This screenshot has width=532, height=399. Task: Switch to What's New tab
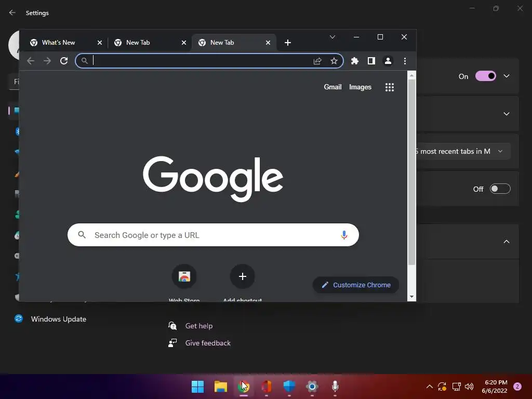pos(65,43)
